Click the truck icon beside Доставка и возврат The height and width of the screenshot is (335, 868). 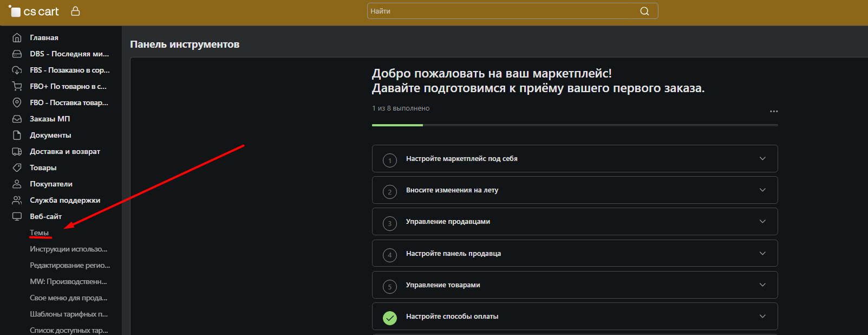tap(17, 151)
